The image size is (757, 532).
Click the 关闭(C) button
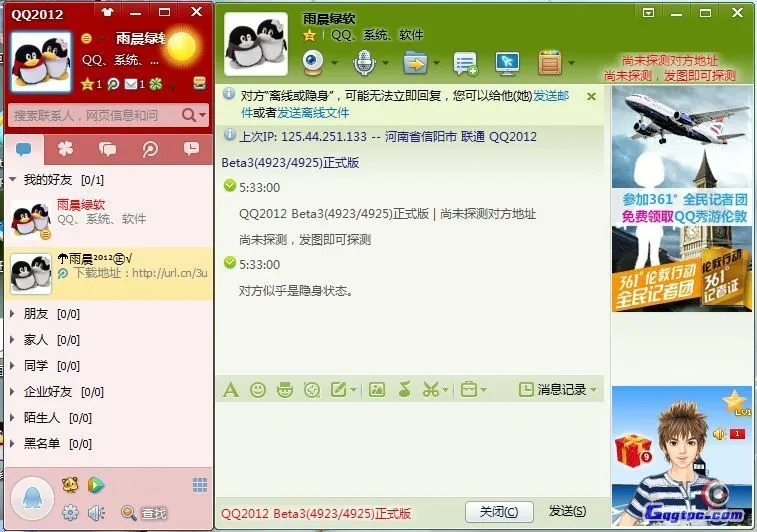click(499, 511)
